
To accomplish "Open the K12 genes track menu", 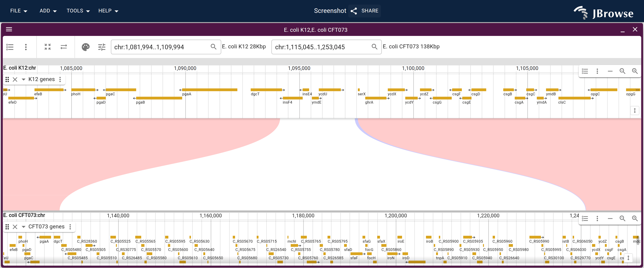I will [60, 80].
